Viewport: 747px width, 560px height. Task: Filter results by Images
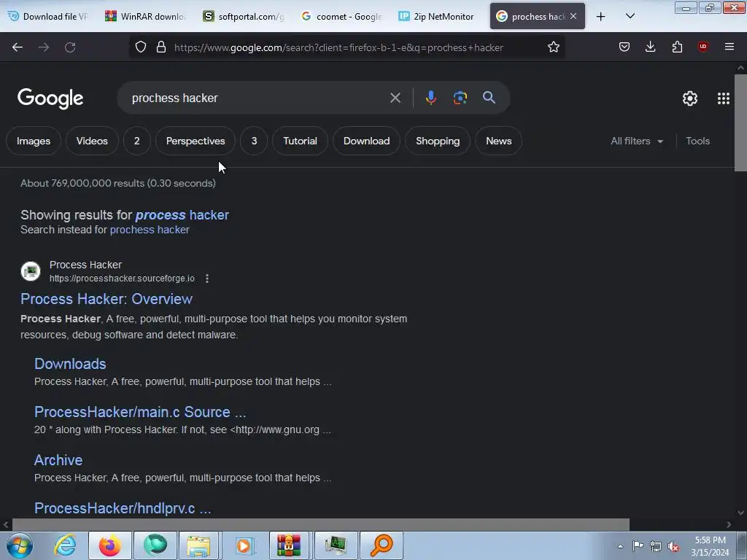34,141
